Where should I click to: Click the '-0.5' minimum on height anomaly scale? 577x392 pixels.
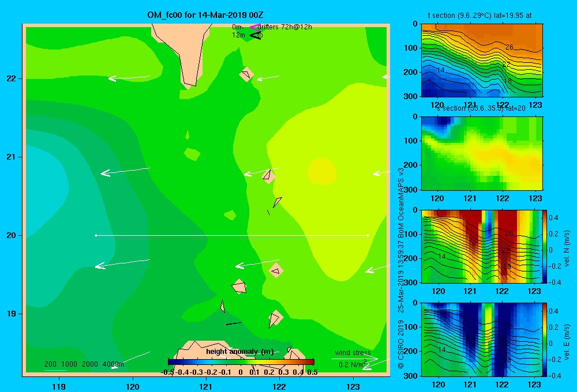coord(167,372)
